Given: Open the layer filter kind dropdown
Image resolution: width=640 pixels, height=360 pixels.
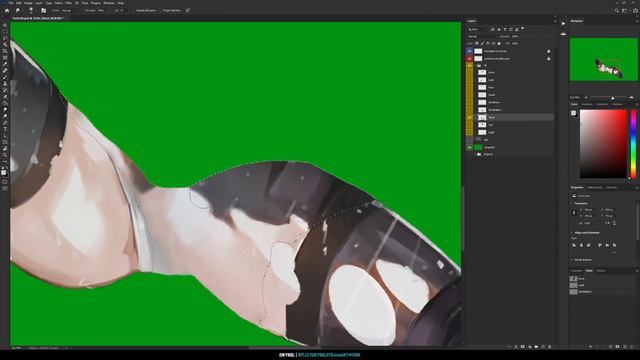Looking at the screenshot, I should (x=478, y=29).
